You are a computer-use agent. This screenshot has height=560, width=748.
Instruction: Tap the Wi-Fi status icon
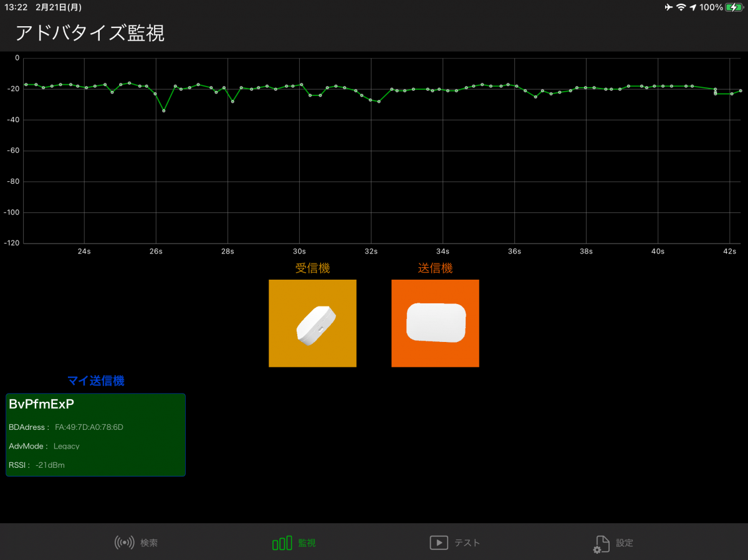click(x=681, y=7)
